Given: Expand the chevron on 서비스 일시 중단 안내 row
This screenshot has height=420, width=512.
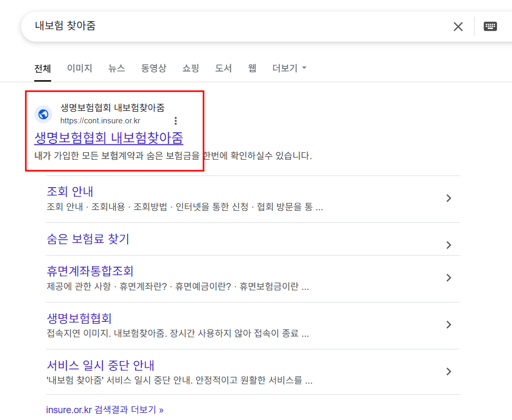Looking at the screenshot, I should pos(449,372).
